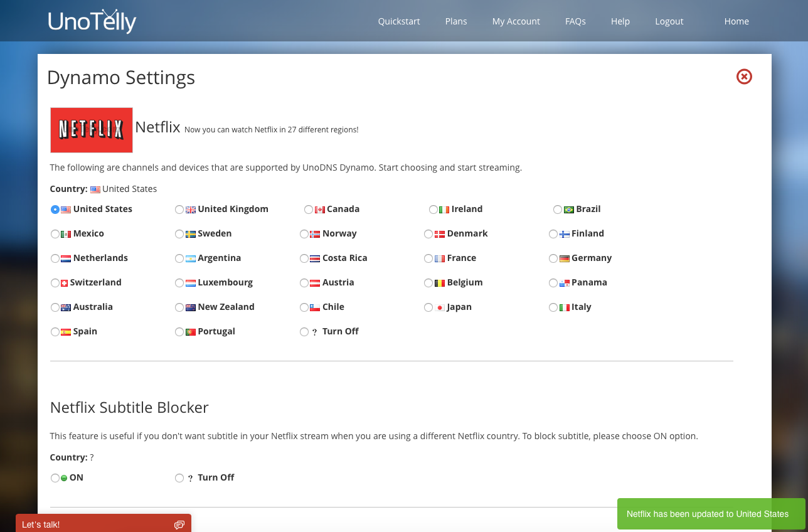Click the UnoTelly logo
The image size is (808, 532).
click(92, 21)
